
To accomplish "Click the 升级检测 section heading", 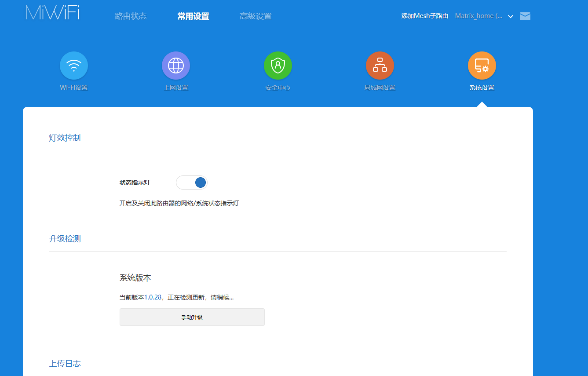I will [x=65, y=239].
